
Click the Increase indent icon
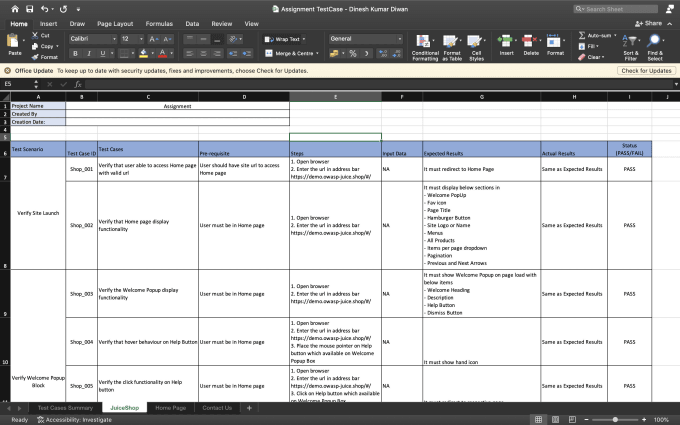[x=247, y=53]
